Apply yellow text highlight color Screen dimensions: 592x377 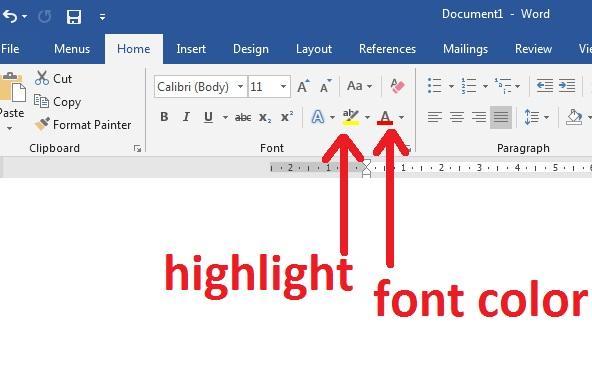(x=351, y=117)
